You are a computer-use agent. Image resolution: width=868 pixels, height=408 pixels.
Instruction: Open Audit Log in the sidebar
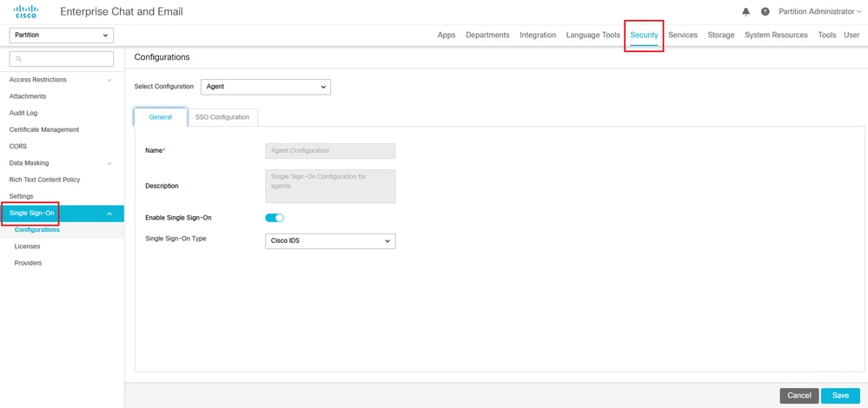point(23,113)
